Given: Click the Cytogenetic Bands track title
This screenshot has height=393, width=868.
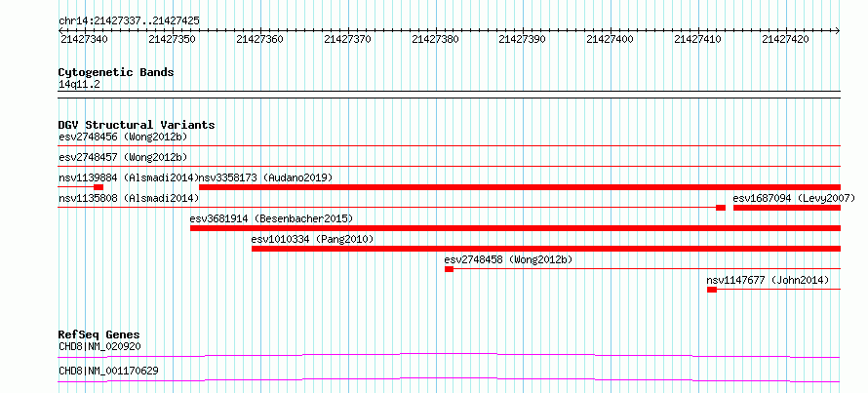Looking at the screenshot, I should 116,72.
